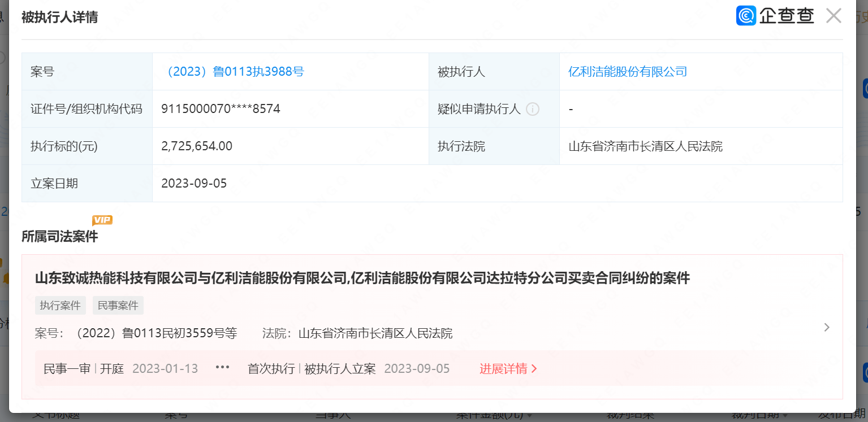Select the 民事案件 tag

click(x=118, y=306)
